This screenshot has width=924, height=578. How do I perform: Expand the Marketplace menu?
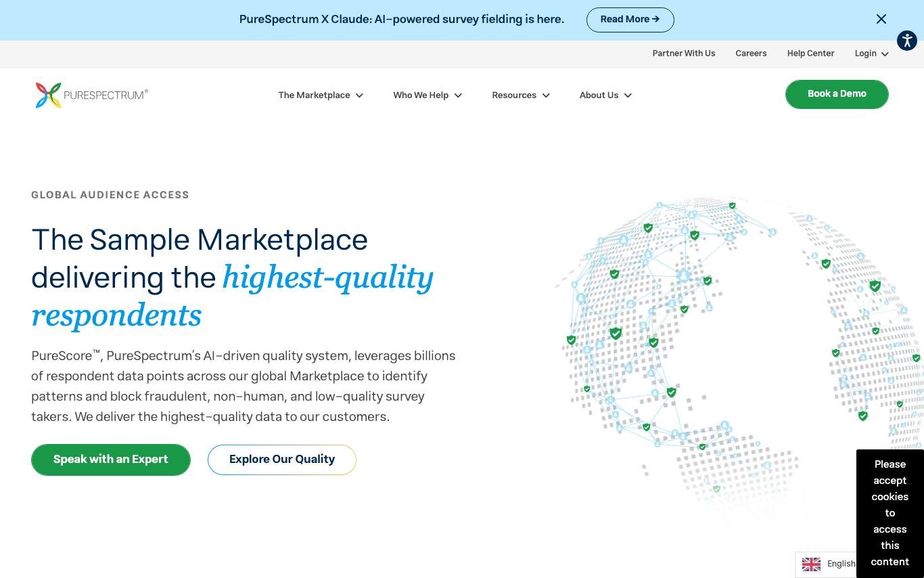(321, 95)
